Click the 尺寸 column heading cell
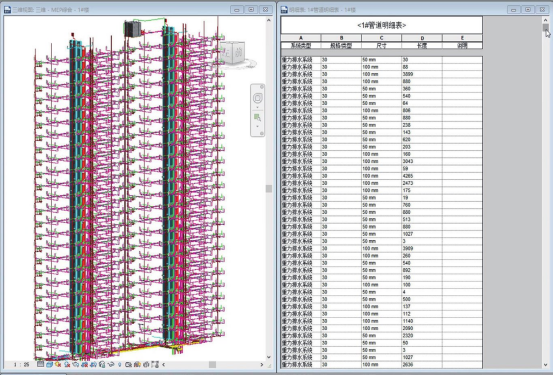 tap(382, 46)
